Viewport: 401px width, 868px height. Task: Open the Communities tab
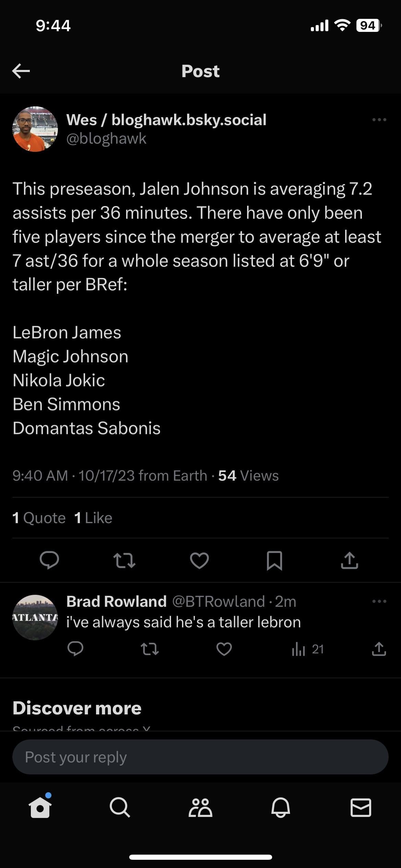point(200,808)
